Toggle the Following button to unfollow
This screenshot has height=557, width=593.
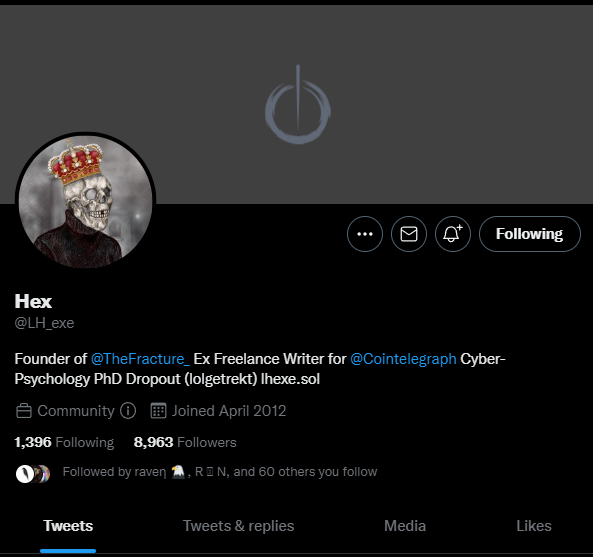[529, 234]
